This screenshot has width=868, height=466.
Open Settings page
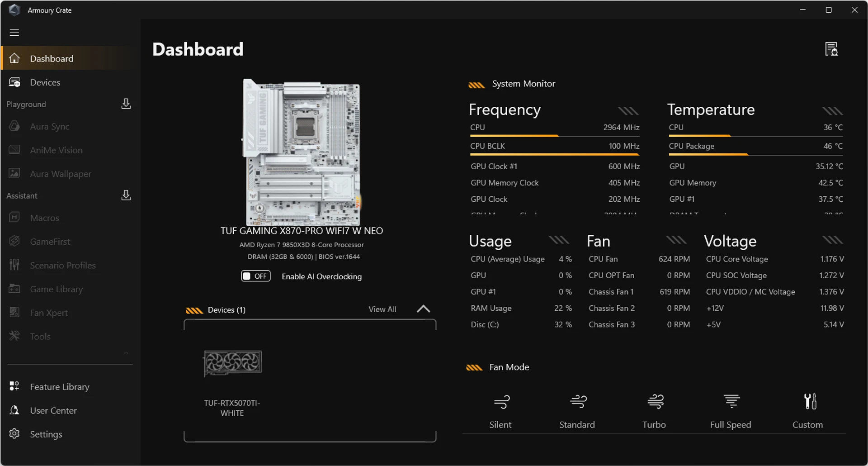(70, 434)
